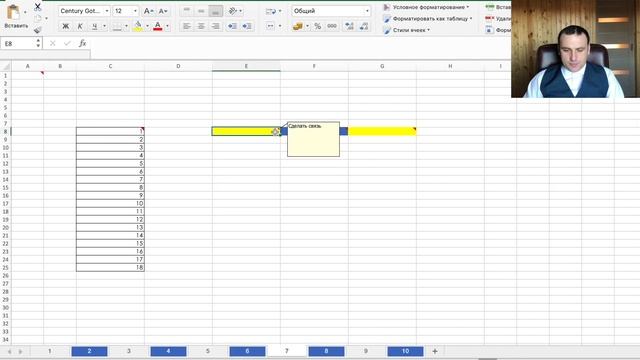Align text left
640x360 pixels.
187,26
